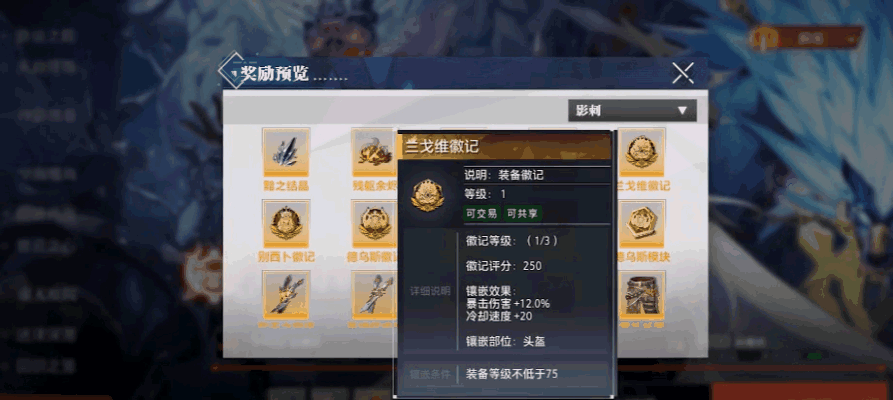Click the 兰戈维徽记 tooltip title bar
Viewport: 893px width, 400px height.
(505, 146)
